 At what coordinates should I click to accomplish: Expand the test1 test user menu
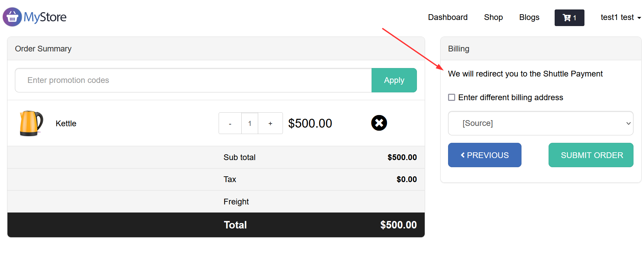tap(621, 17)
